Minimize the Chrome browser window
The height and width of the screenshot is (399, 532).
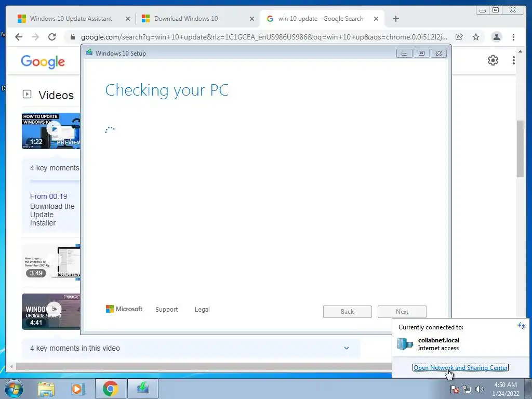483,10
